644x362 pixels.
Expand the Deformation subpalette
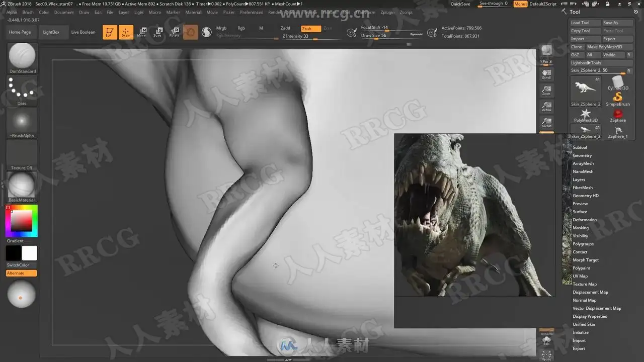pyautogui.click(x=585, y=220)
